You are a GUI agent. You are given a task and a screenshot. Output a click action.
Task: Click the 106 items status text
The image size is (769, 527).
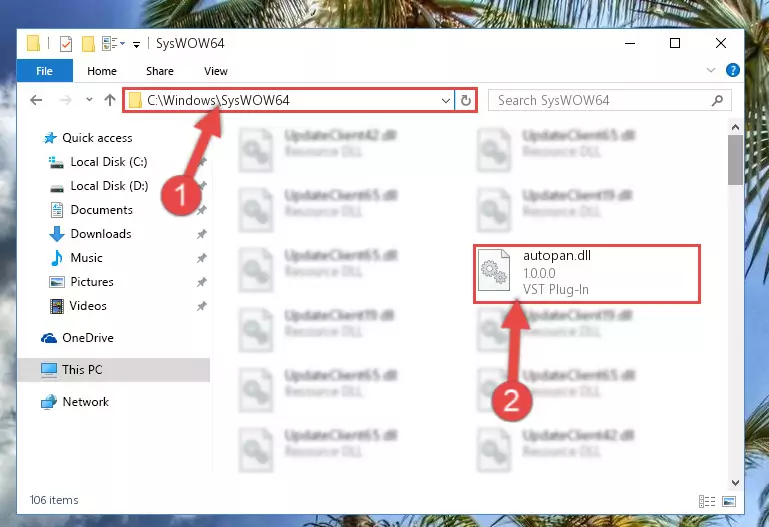click(x=54, y=500)
